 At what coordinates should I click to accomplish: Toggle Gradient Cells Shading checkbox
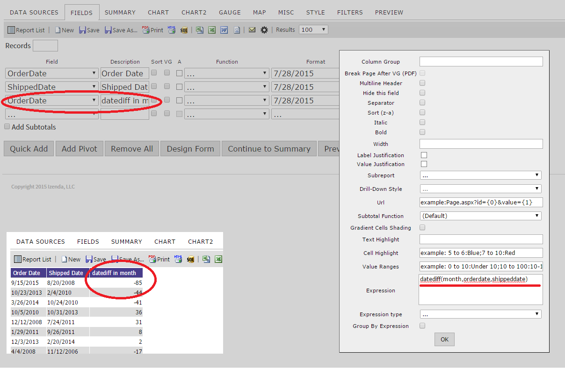tap(422, 227)
